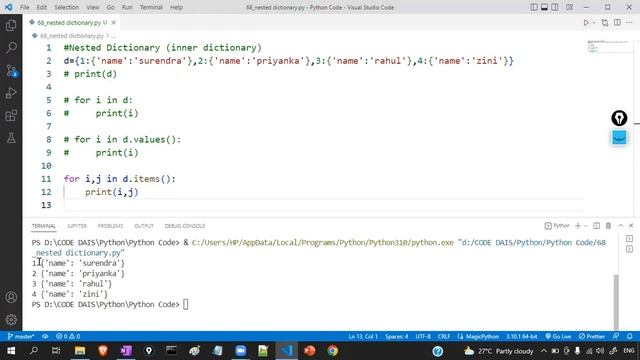Image resolution: width=640 pixels, height=360 pixels.
Task: Toggle panel layout icon in title bar
Action: pyautogui.click(x=544, y=7)
